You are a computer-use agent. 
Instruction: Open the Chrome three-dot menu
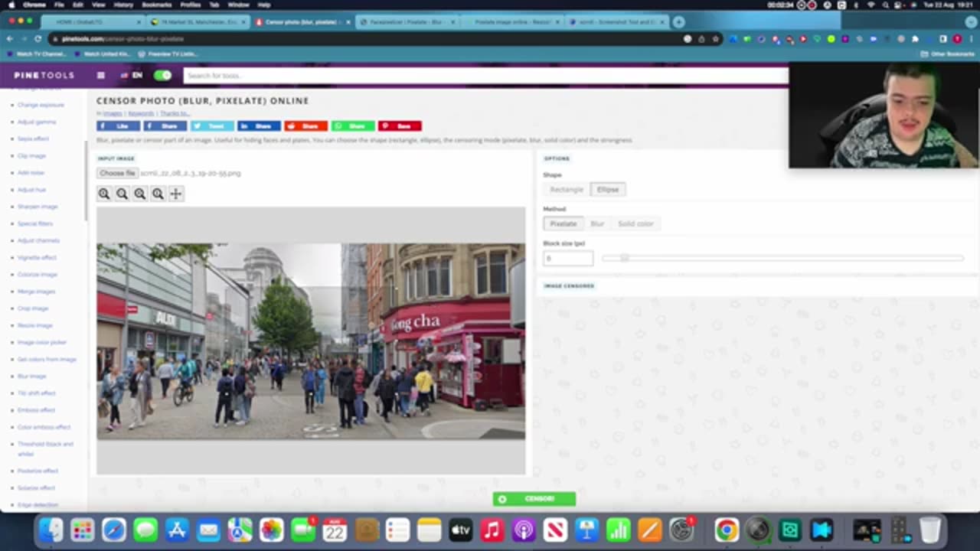coord(971,38)
